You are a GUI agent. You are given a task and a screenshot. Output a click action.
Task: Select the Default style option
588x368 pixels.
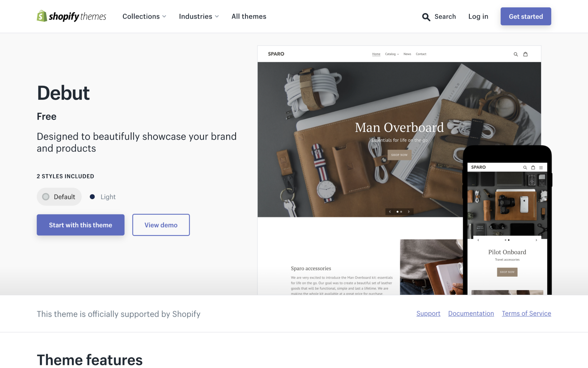(x=59, y=197)
